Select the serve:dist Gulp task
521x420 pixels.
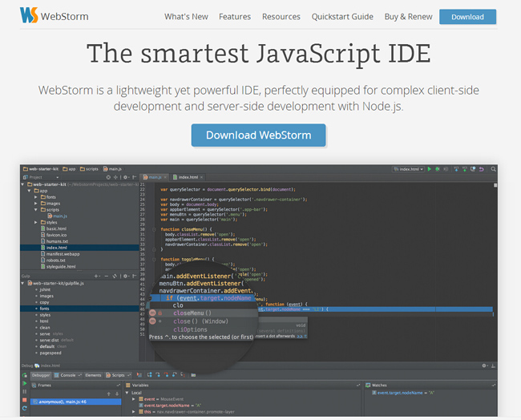click(49, 341)
